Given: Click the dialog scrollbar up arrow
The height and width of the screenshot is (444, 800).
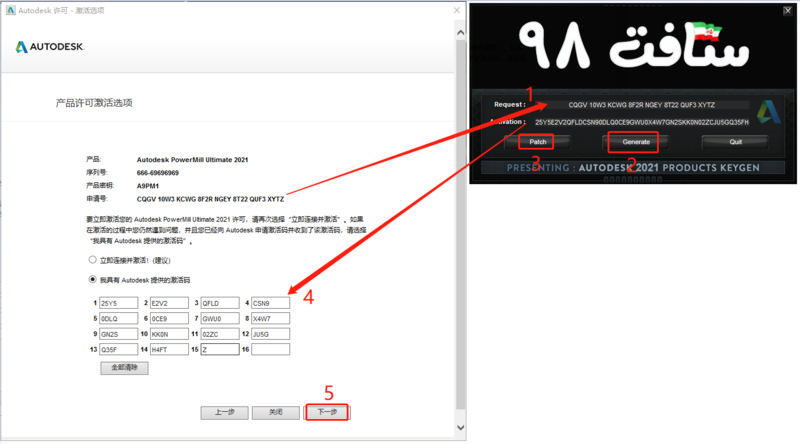Looking at the screenshot, I should click(460, 33).
